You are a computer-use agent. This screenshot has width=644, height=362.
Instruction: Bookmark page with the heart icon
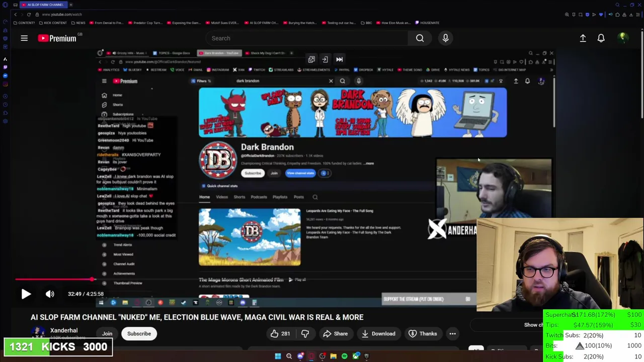coord(601,15)
